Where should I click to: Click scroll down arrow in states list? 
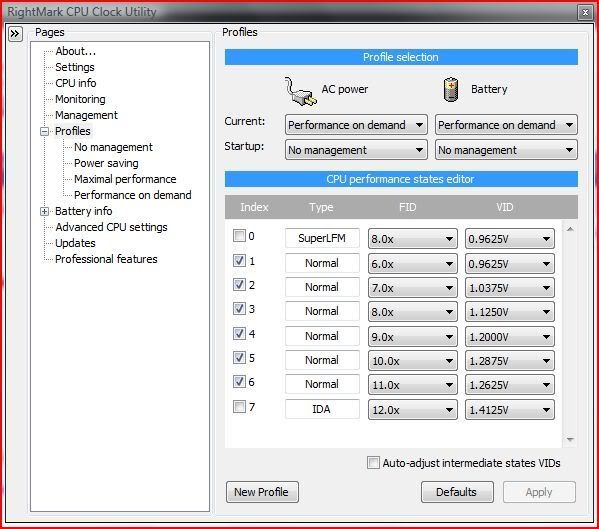[570, 440]
